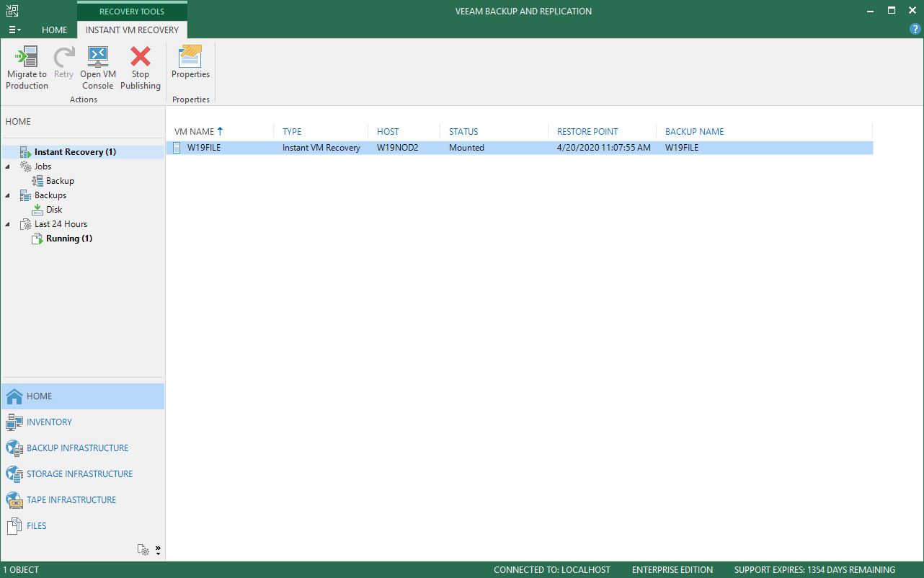Collapse the Last 24 Hours node
This screenshot has height=578, width=924.
8,224
